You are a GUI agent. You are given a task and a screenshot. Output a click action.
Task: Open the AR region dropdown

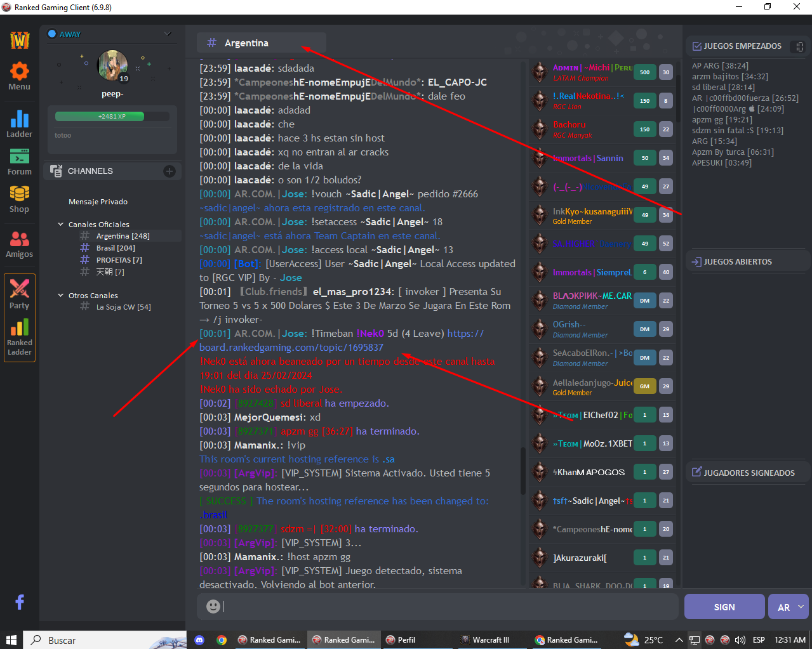tap(789, 607)
